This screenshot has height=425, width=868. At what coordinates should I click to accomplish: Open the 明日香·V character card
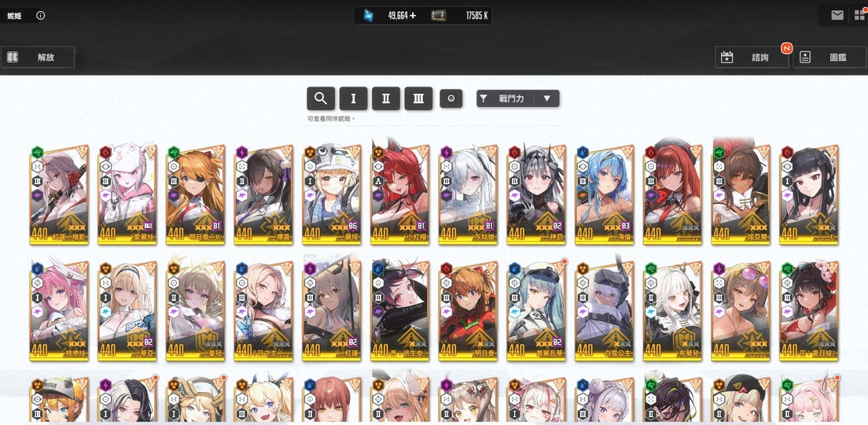[196, 194]
